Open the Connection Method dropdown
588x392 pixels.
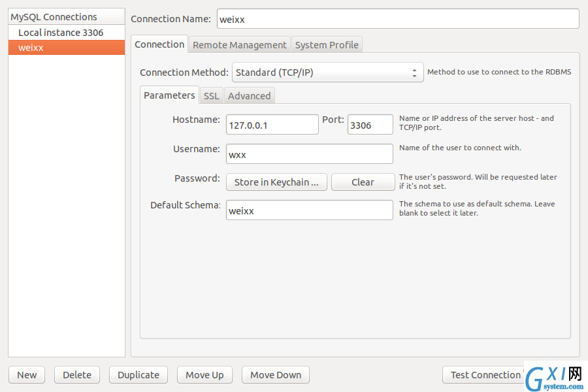[328, 73]
